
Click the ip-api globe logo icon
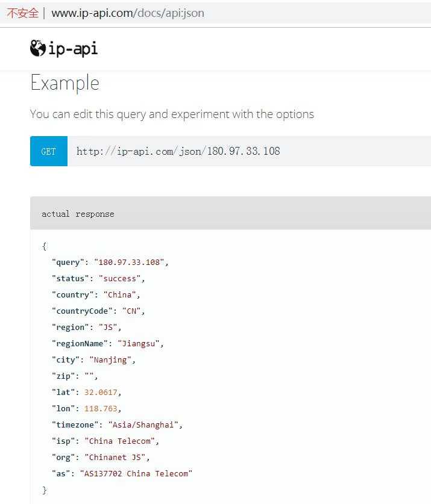pos(37,48)
